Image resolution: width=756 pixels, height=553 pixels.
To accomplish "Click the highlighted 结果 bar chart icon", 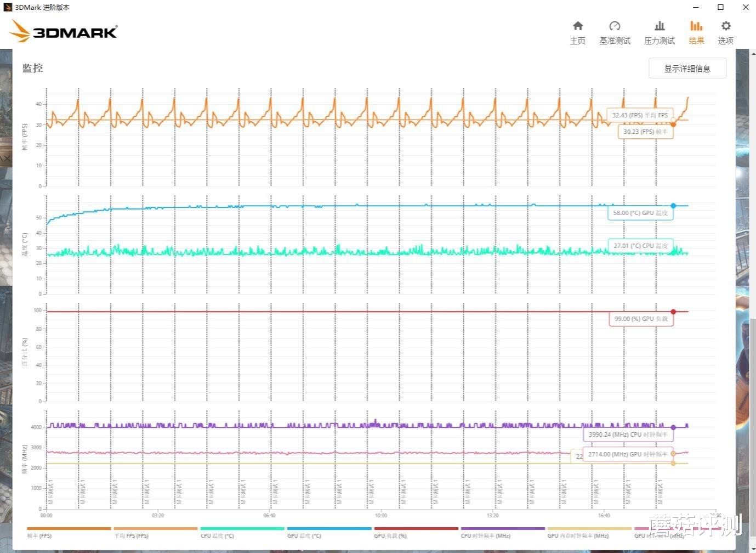I will (696, 26).
